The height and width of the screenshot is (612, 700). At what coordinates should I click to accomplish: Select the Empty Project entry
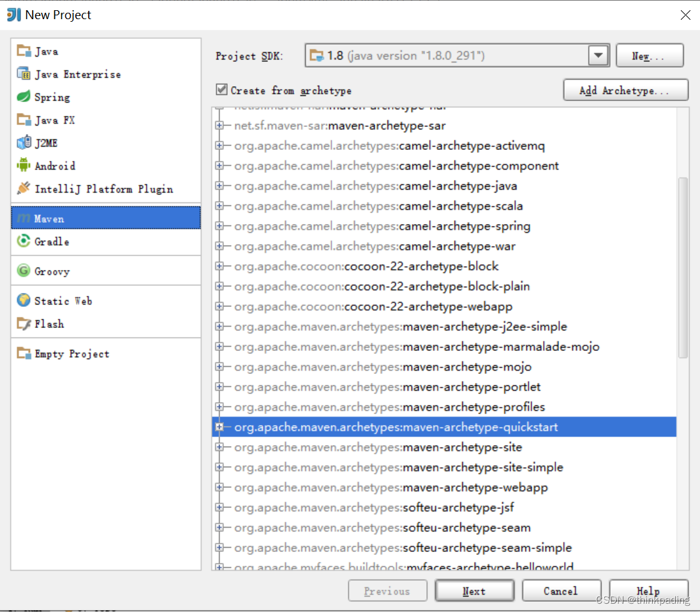tap(106, 354)
